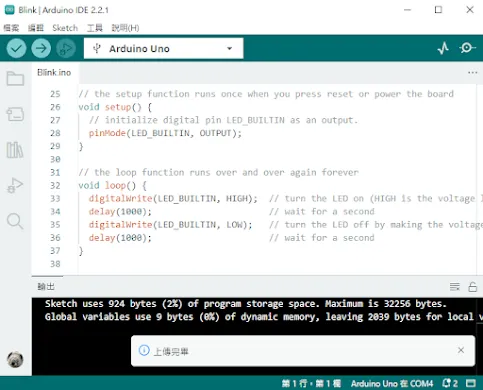Click delay(1000) on line 34
Screen dimensions: 483x390
(x=120, y=212)
